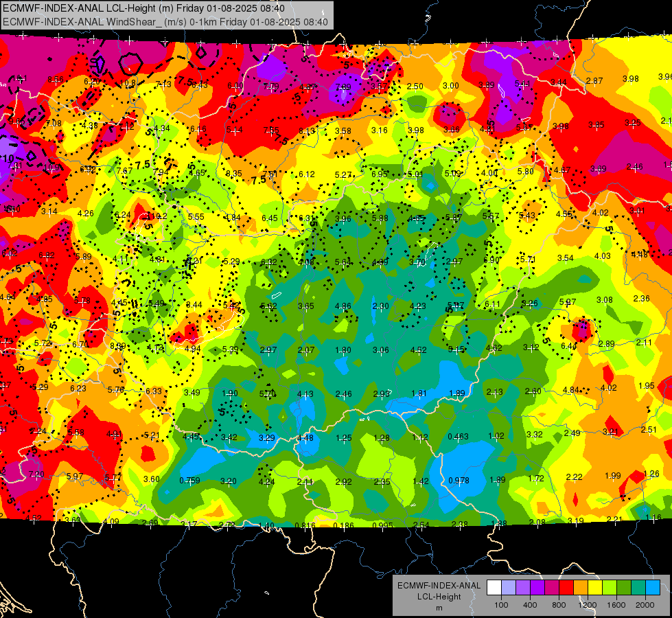Click the 7.20 wind shear value

click(x=36, y=474)
